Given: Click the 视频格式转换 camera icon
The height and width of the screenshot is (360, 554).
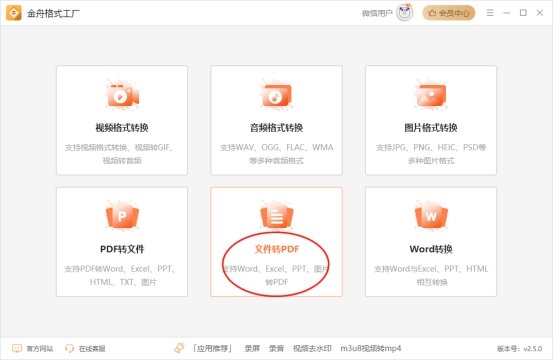Looking at the screenshot, I should tap(122, 95).
